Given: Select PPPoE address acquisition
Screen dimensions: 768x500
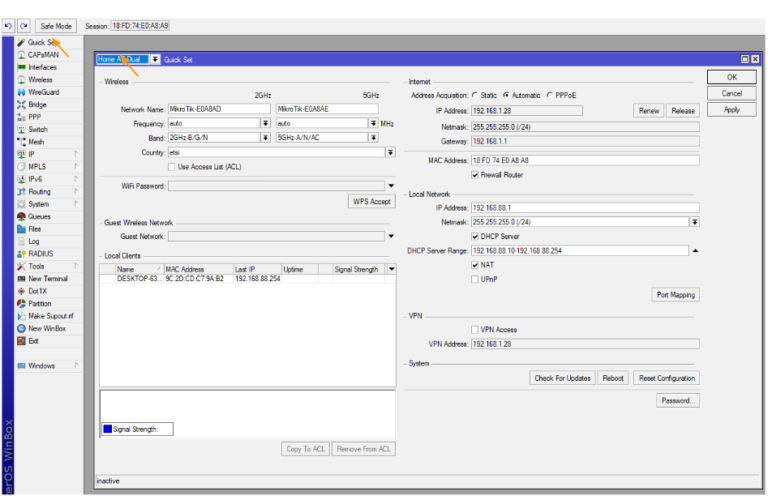Looking at the screenshot, I should pyautogui.click(x=550, y=95).
